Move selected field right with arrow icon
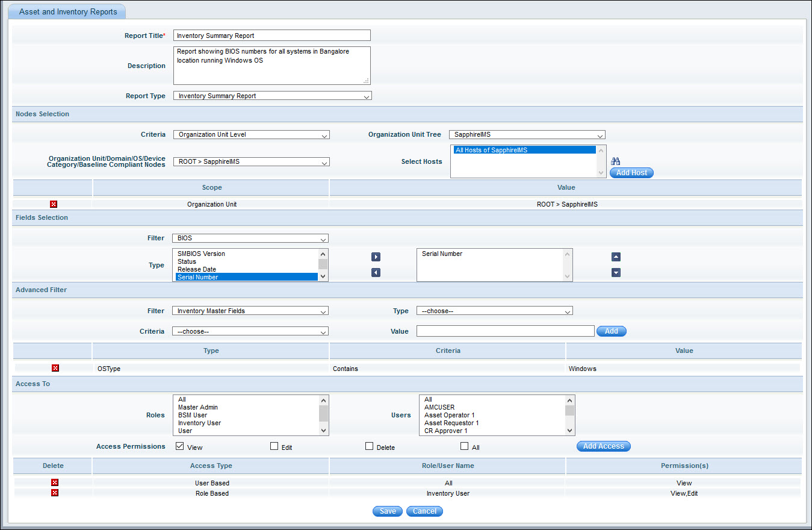This screenshot has height=530, width=812. tap(376, 257)
